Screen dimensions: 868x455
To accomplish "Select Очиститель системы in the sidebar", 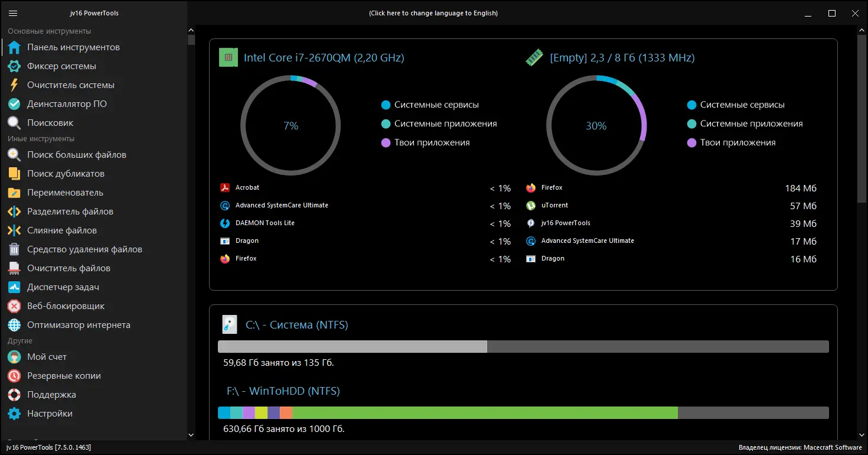I will (94, 85).
